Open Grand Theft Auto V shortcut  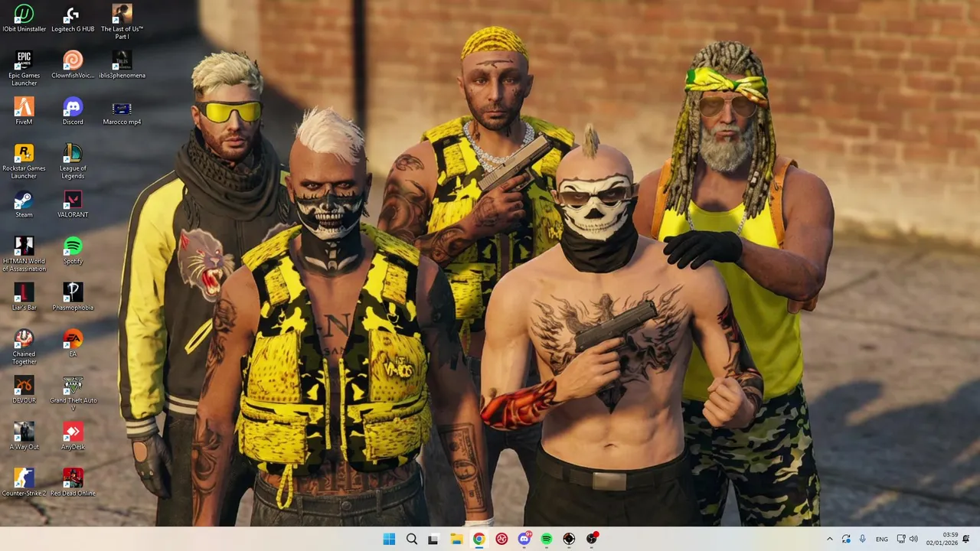click(73, 393)
